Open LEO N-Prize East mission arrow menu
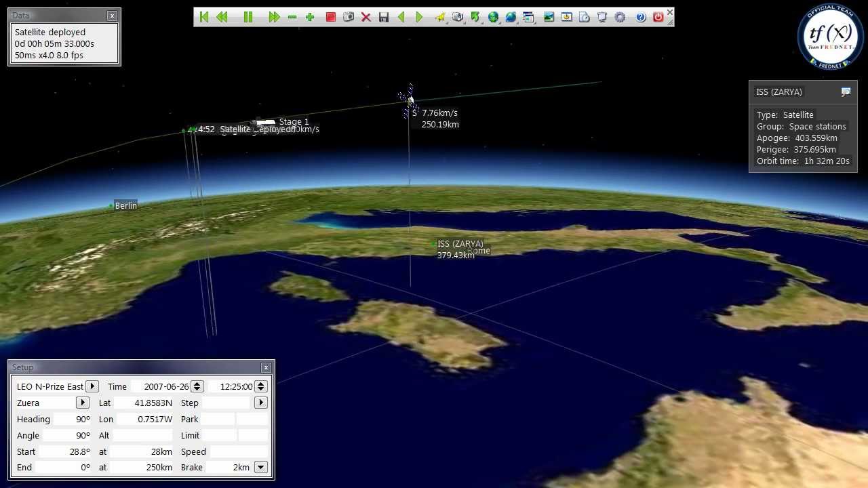This screenshot has width=868, height=488. pos(92,386)
